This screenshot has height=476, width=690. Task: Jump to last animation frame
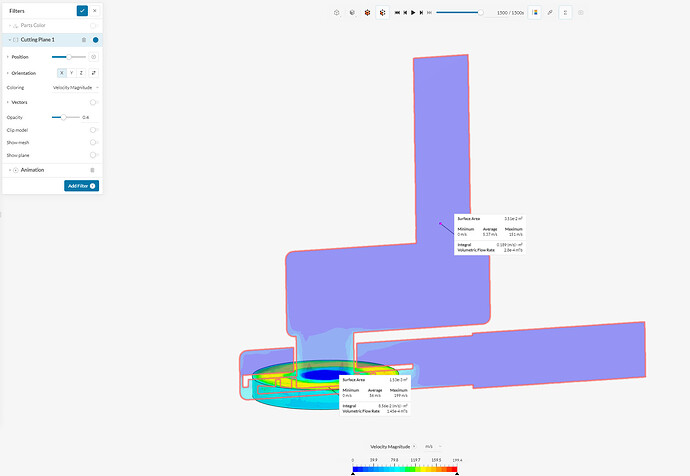(429, 13)
